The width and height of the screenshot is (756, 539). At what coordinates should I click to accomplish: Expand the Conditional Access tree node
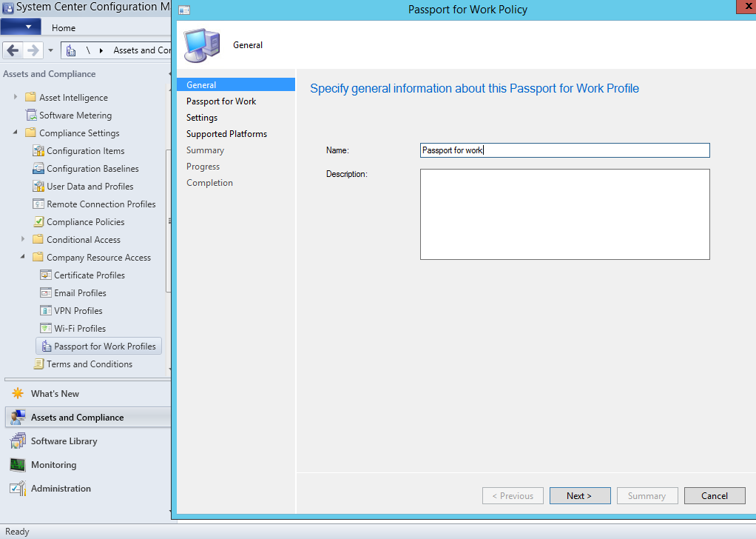point(23,239)
